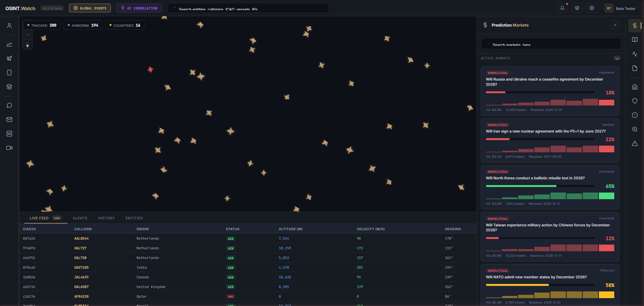Viewport: 644px width, 306px height.
Task: Open the notification bell with alert dot
Action: pos(562,8)
